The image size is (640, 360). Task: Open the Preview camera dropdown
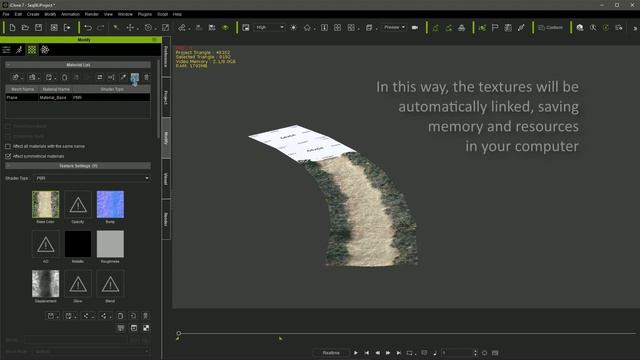(394, 27)
